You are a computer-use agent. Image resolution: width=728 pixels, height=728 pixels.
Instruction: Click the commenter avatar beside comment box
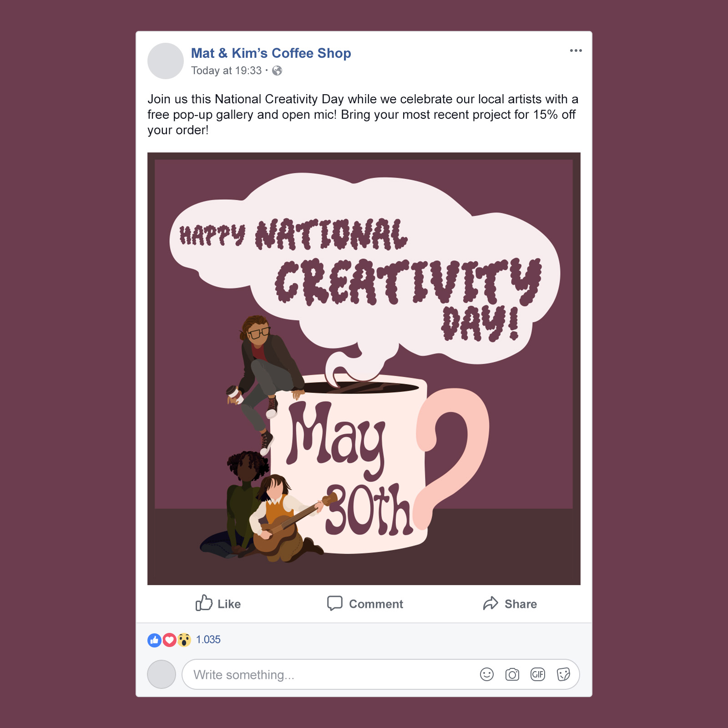(162, 674)
